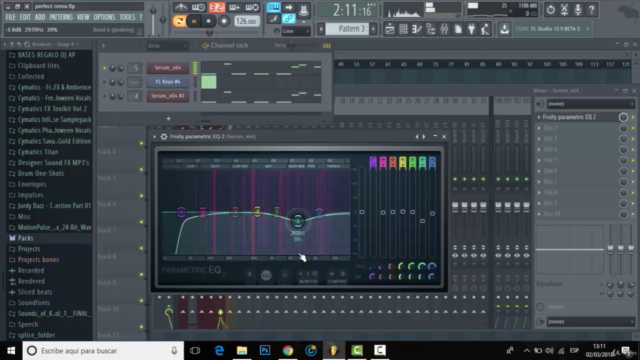Adjust the teal band 6 level slider
640x360 pixels.
pyautogui.click(x=422, y=221)
